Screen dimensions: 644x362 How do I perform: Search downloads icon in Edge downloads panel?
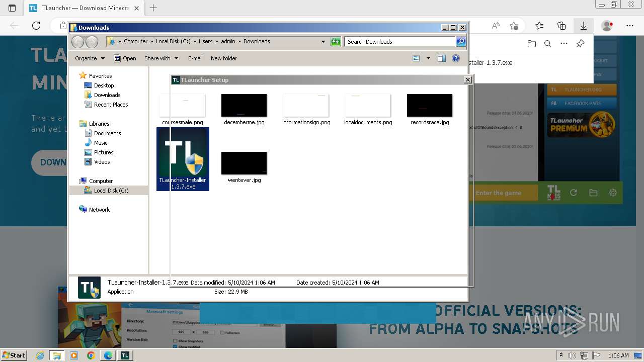pyautogui.click(x=548, y=44)
